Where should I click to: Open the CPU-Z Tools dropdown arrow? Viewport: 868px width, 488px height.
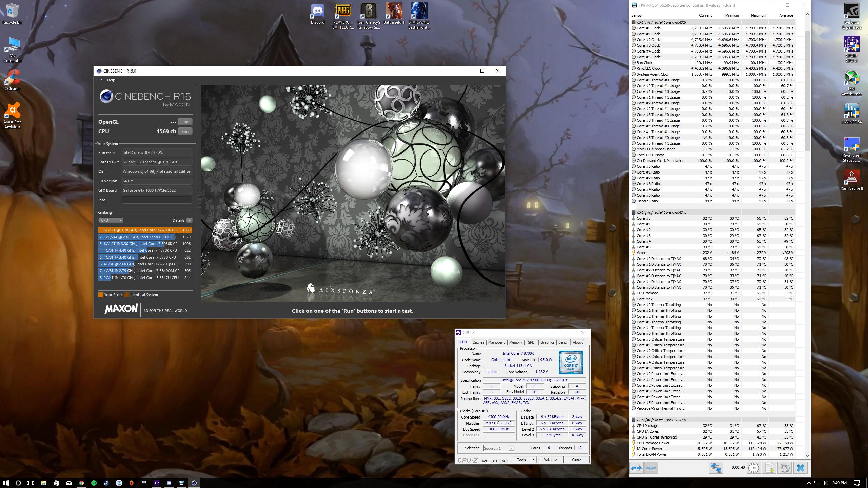[x=533, y=460]
